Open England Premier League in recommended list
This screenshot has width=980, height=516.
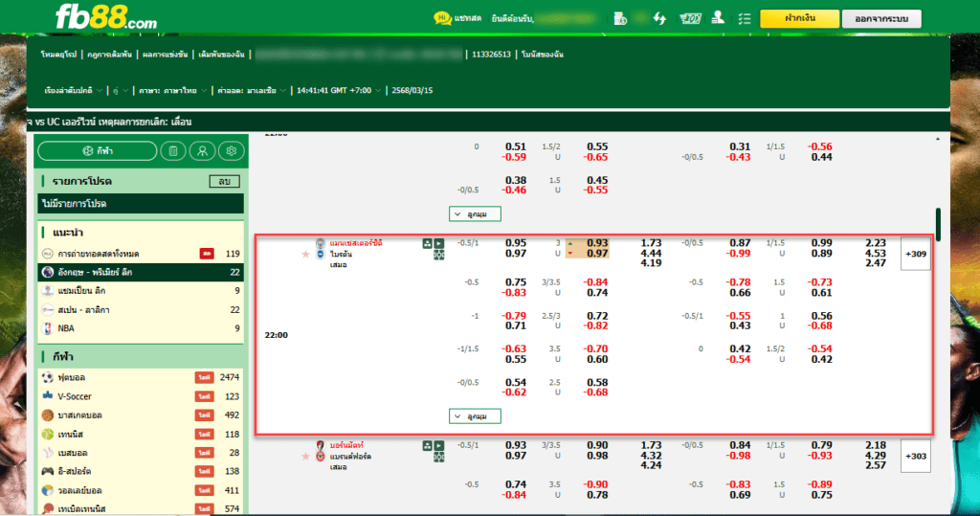[x=141, y=272]
